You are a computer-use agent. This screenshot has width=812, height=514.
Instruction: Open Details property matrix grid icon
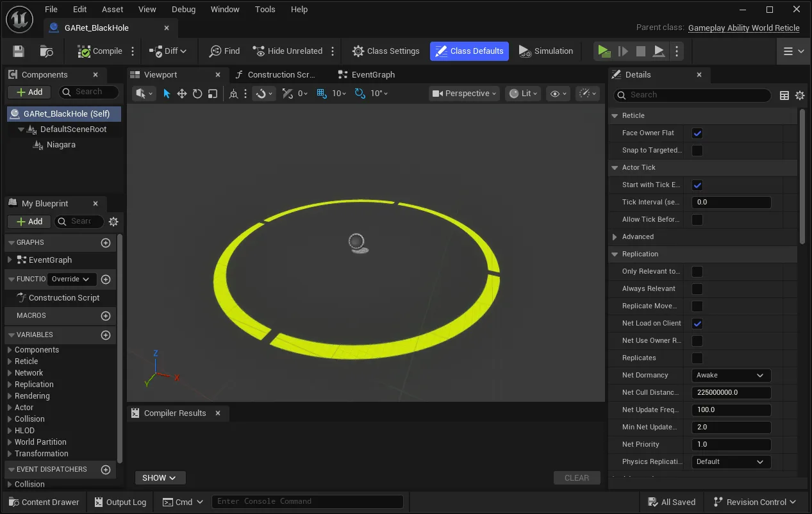[784, 95]
